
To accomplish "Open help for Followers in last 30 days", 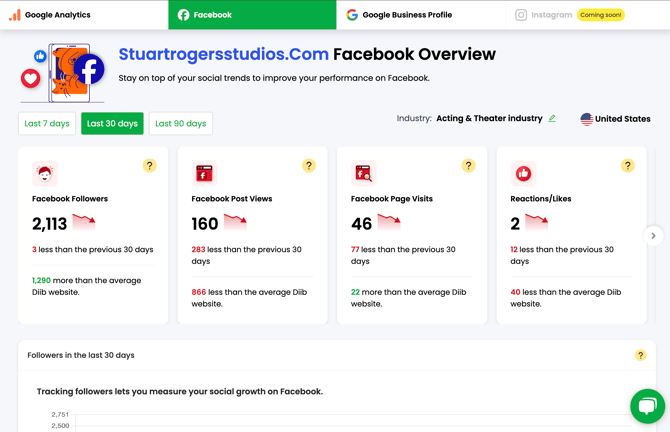I will pos(641,355).
